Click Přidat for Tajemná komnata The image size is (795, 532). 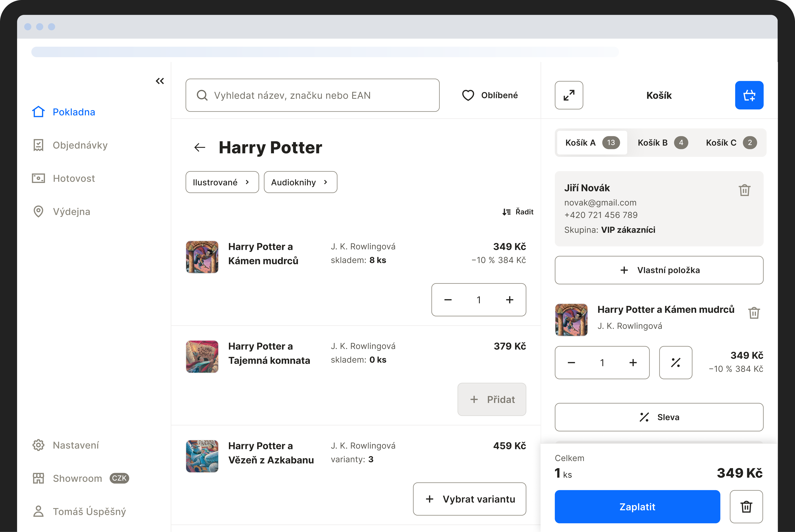(492, 399)
